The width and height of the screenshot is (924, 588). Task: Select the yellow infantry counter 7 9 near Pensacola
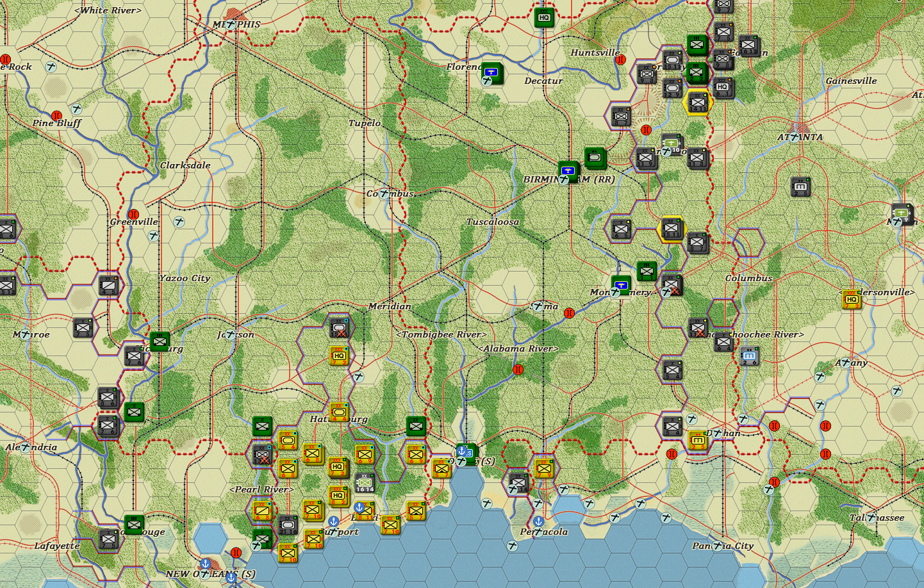544,468
